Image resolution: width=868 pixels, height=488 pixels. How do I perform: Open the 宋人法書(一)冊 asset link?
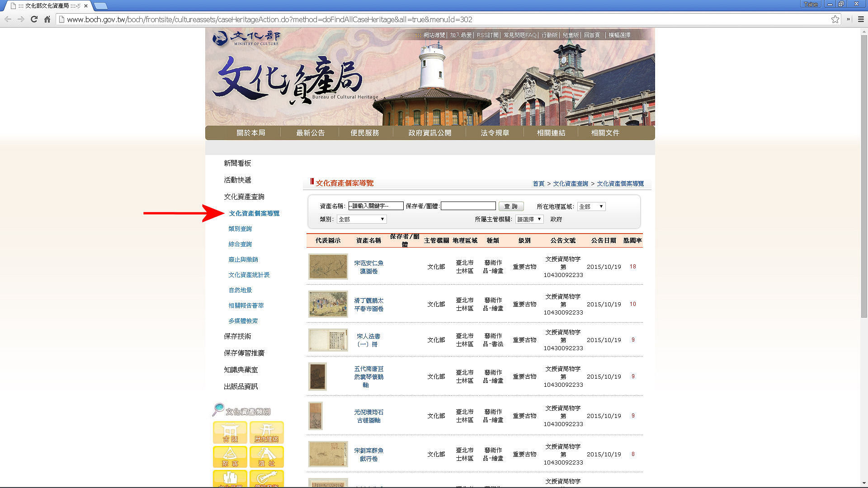click(368, 340)
